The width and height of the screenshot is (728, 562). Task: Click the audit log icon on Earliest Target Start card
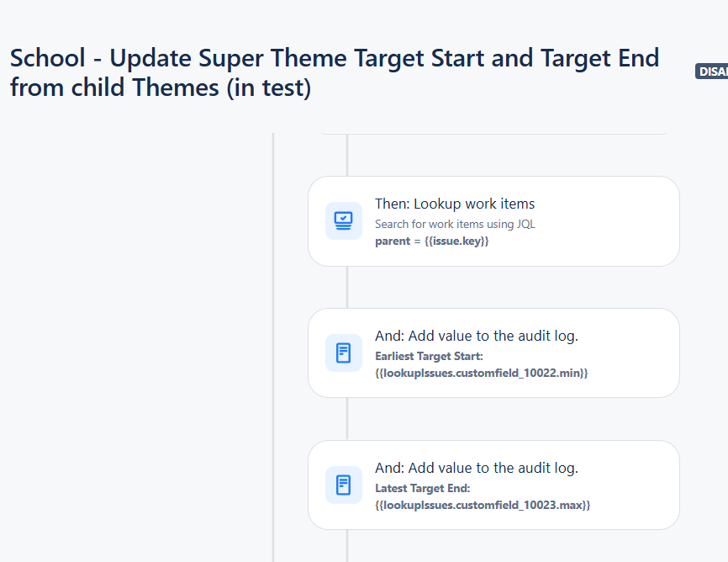click(x=344, y=353)
